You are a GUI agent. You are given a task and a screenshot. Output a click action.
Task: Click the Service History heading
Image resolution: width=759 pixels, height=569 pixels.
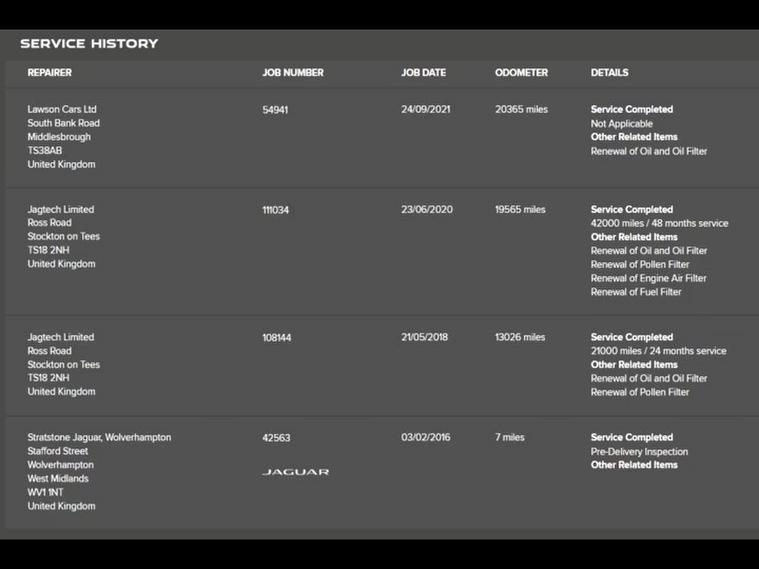[89, 44]
